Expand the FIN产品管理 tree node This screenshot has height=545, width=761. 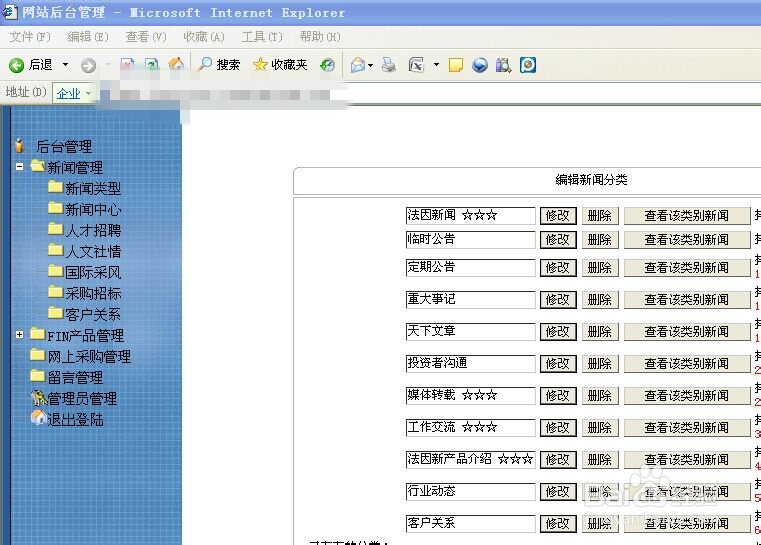pyautogui.click(x=19, y=334)
